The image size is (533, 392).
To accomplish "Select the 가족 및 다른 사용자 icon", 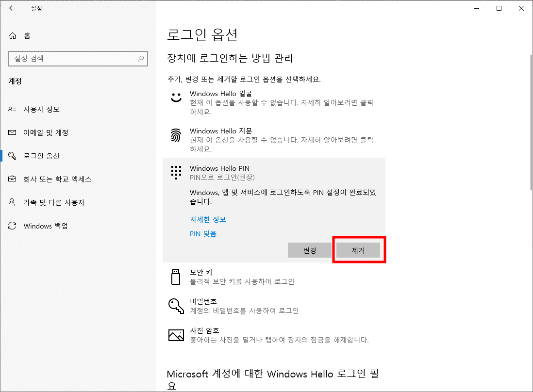I will pos(12,202).
